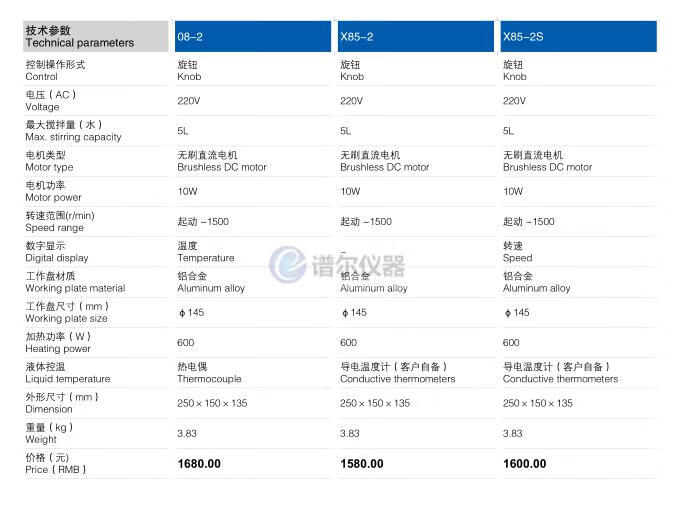This screenshot has width=673, height=530.
Task: Click 10W motor power in X85-2S column
Action: pos(513,191)
